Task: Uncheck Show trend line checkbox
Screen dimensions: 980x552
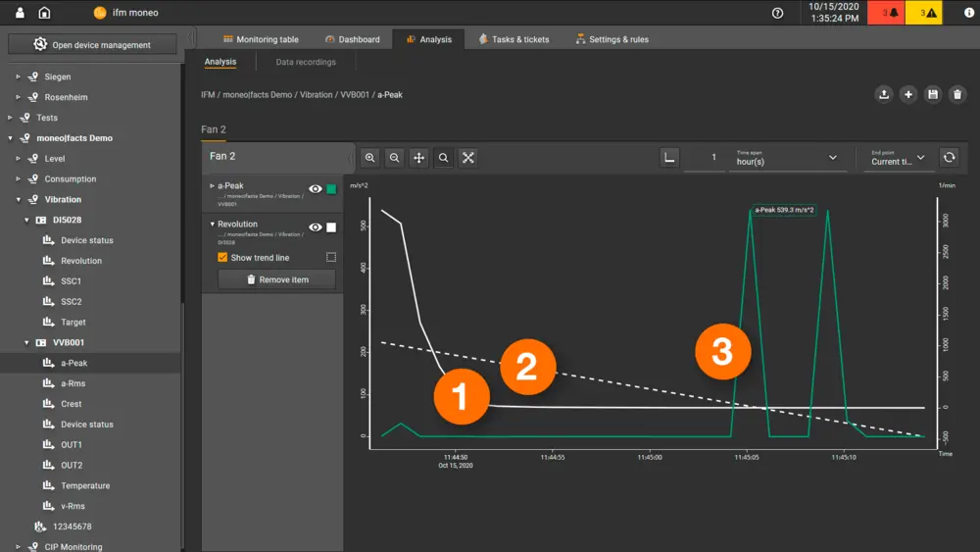Action: tap(222, 257)
